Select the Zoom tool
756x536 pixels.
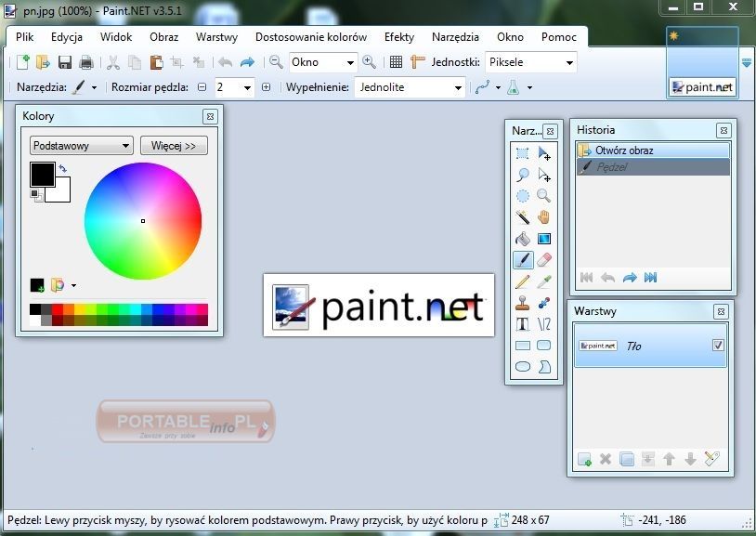(x=543, y=196)
